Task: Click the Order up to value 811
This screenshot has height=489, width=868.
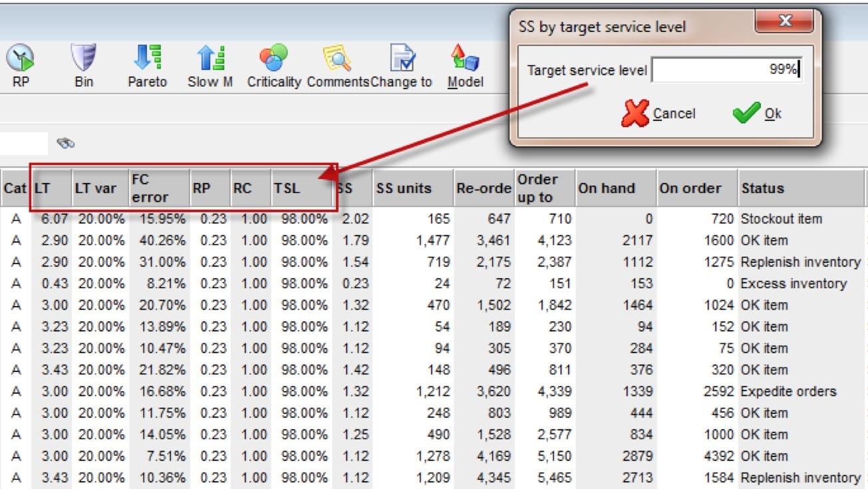Action: click(559, 370)
